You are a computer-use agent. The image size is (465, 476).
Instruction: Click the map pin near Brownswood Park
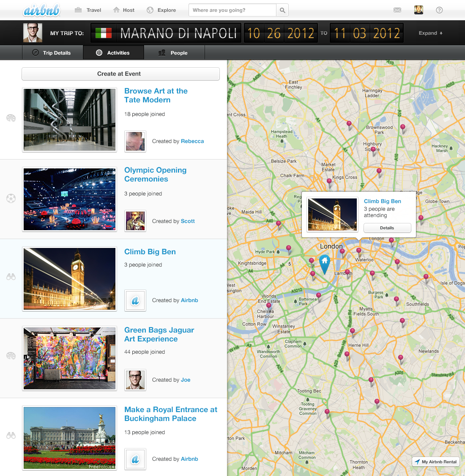[x=402, y=128]
